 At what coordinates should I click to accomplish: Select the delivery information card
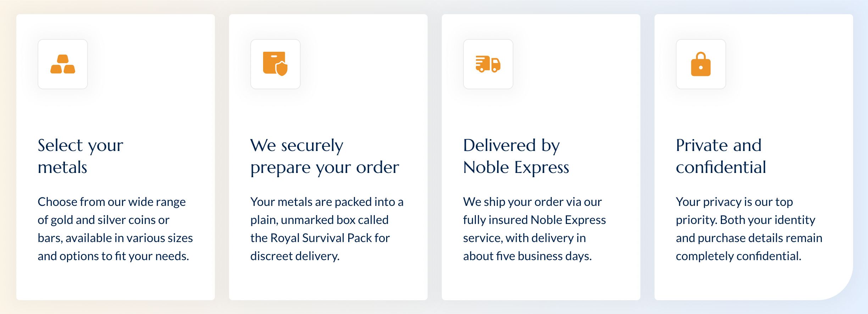[x=541, y=157]
